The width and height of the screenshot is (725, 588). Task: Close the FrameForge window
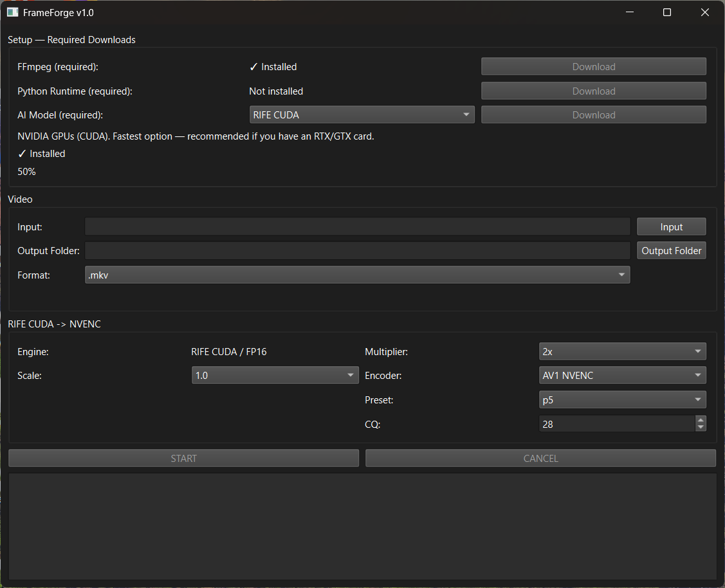[x=704, y=12]
